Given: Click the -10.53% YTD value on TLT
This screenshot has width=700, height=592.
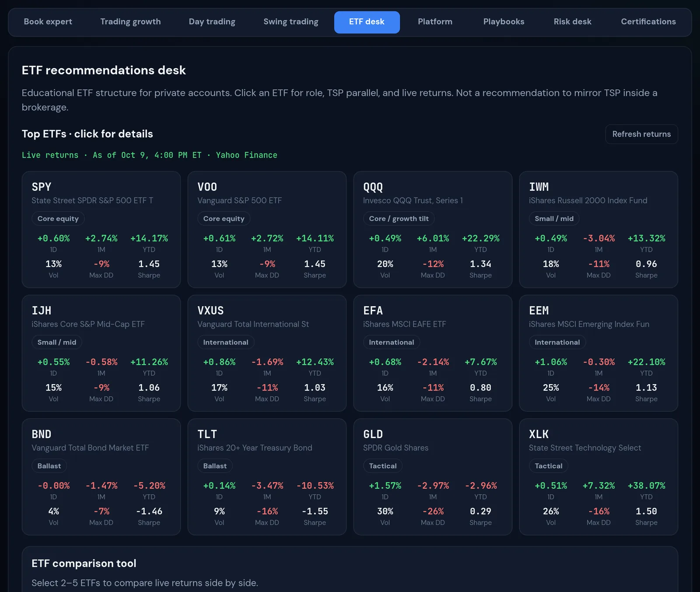Looking at the screenshot, I should [315, 486].
